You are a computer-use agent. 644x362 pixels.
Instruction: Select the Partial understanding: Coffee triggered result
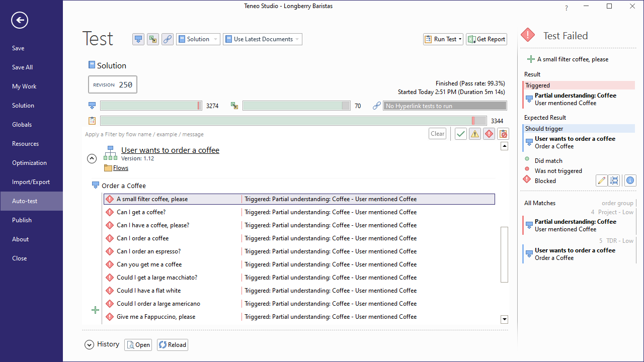pyautogui.click(x=579, y=99)
